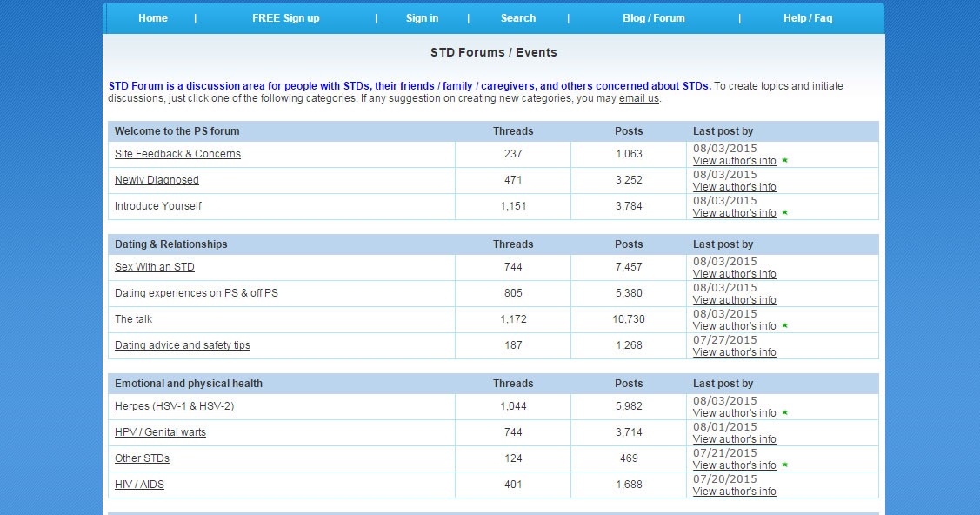Click the 469 posts count for Other STDs
The width and height of the screenshot is (980, 515).
click(x=629, y=458)
